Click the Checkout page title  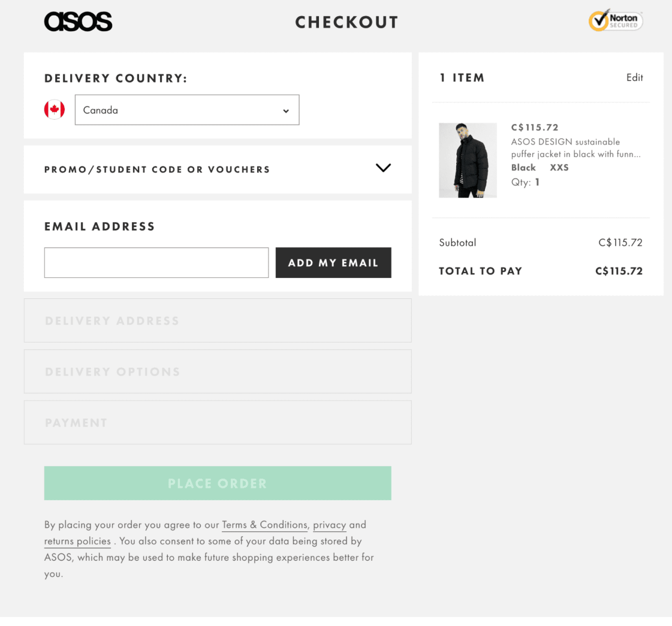pos(346,22)
